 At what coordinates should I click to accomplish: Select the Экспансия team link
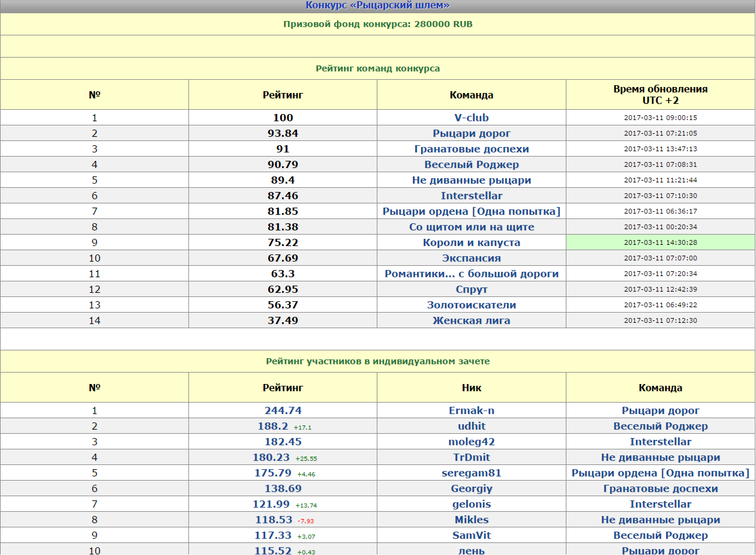[x=472, y=258]
